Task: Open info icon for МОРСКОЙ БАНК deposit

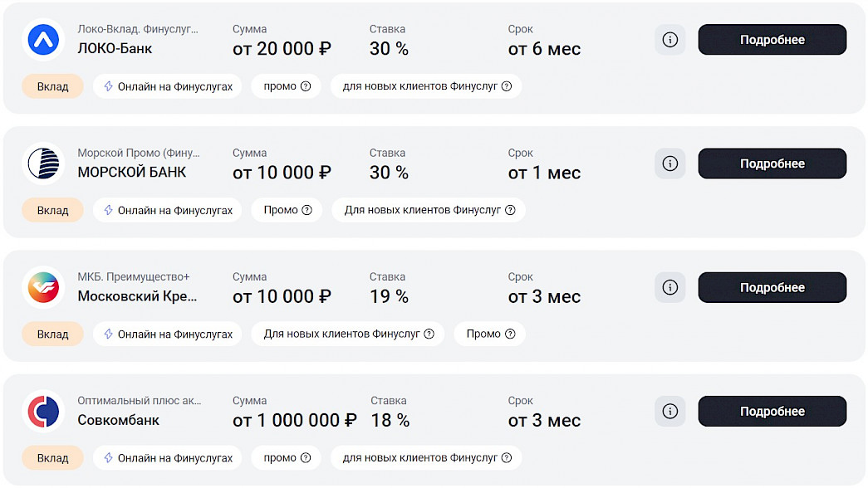Action: [x=669, y=163]
